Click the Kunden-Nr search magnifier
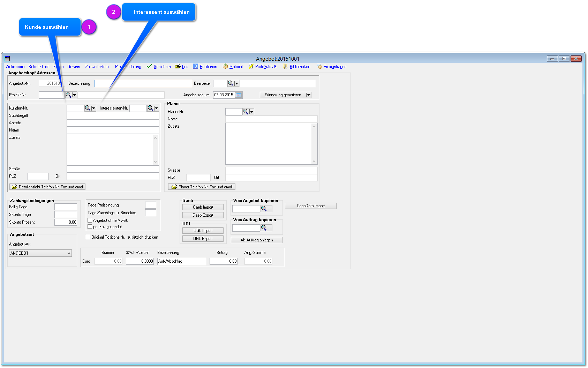588x368 pixels. (x=88, y=108)
